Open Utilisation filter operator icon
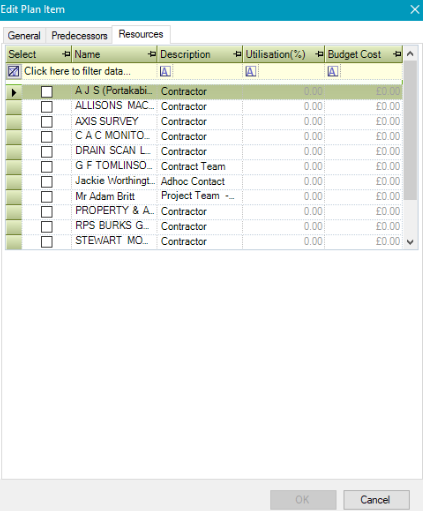This screenshot has height=511, width=423. coord(251,71)
